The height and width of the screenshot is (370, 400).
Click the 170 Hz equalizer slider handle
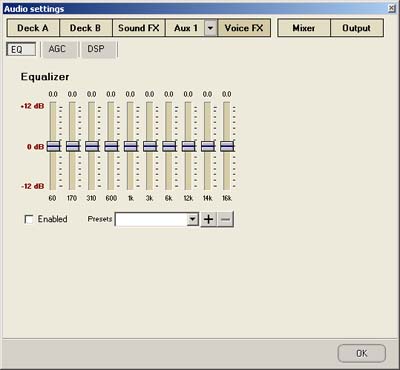pos(72,146)
